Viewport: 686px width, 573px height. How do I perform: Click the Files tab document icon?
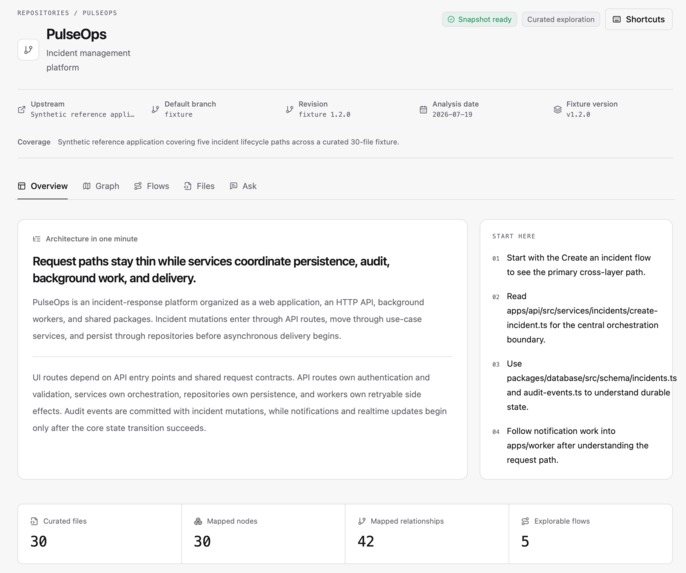188,186
